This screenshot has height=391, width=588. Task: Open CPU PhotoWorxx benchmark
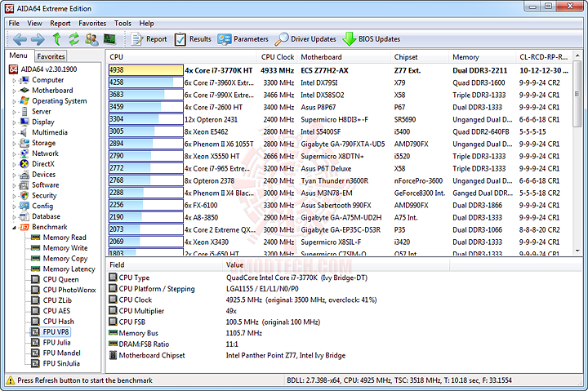[64, 290]
